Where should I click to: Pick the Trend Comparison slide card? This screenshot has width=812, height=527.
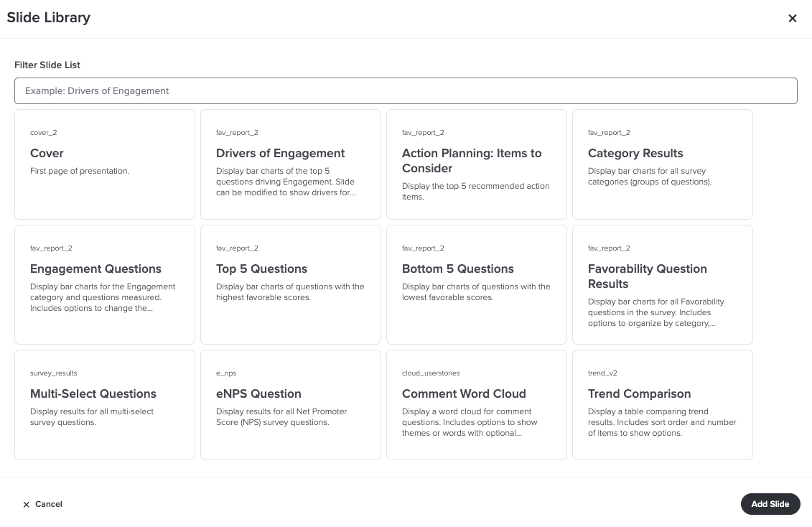(663, 405)
